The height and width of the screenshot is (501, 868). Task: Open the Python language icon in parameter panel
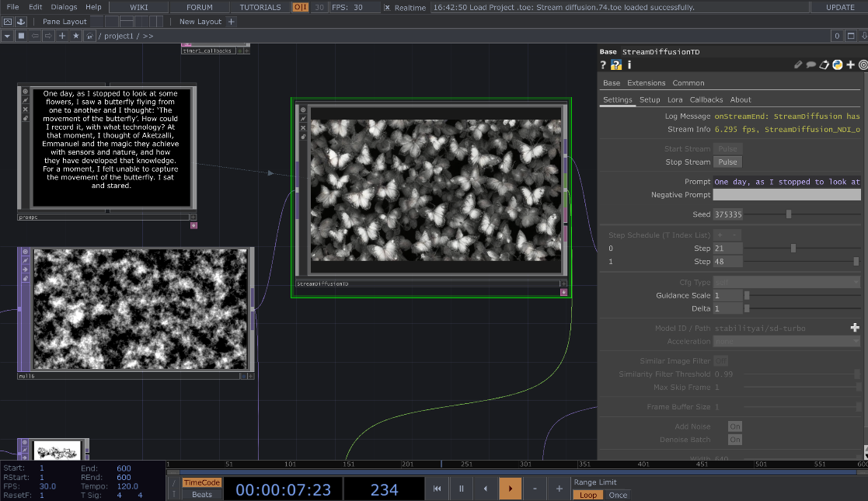838,64
